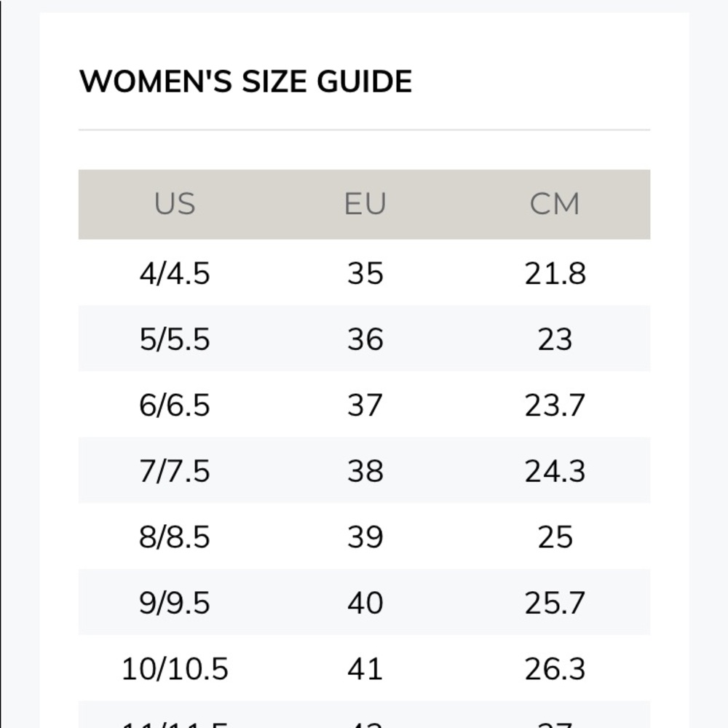This screenshot has width=728, height=728.
Task: Click the Women's Size Guide heading
Action: point(245,82)
